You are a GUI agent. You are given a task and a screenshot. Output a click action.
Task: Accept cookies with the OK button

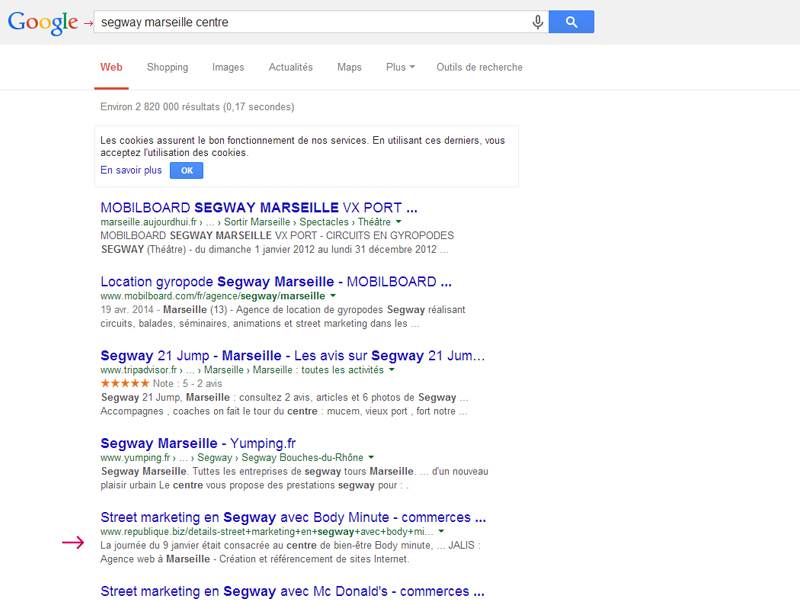tap(186, 171)
